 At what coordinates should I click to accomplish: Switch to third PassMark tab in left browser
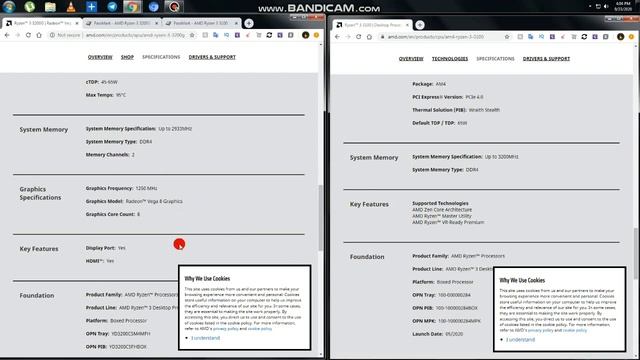[202, 23]
